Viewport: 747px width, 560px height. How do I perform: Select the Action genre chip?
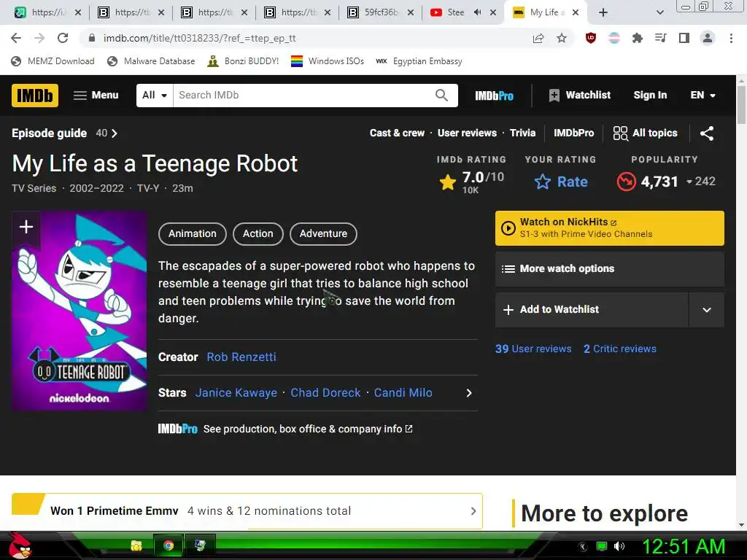tap(258, 234)
